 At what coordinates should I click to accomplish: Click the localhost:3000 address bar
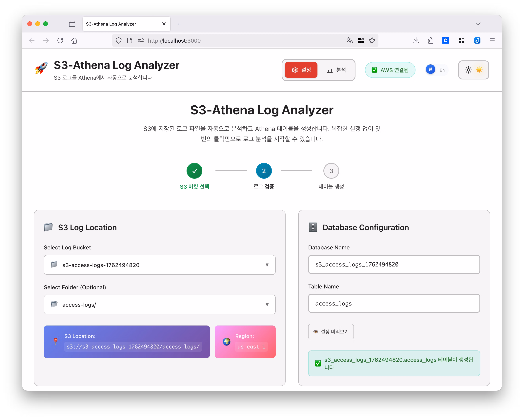(245, 40)
